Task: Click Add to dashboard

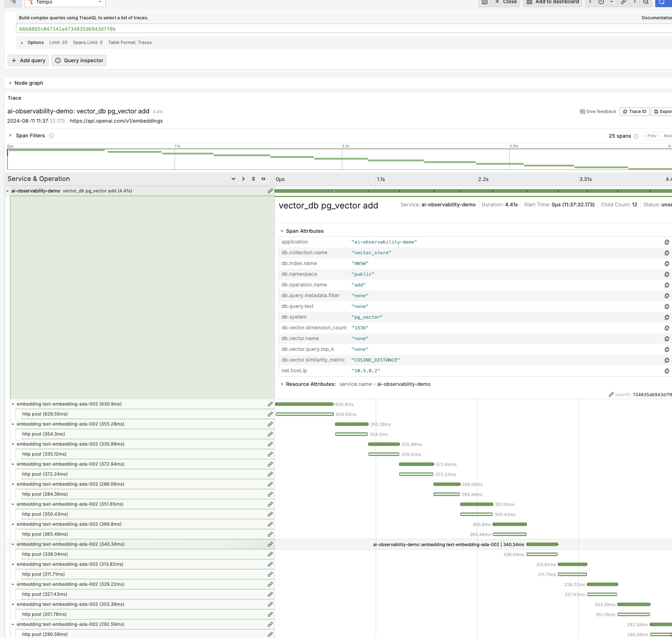Action: [x=553, y=2]
